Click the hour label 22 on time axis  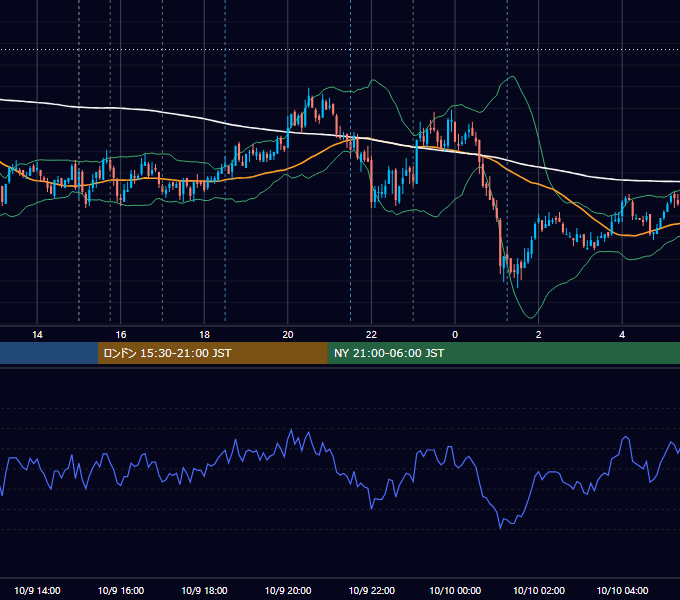(371, 335)
